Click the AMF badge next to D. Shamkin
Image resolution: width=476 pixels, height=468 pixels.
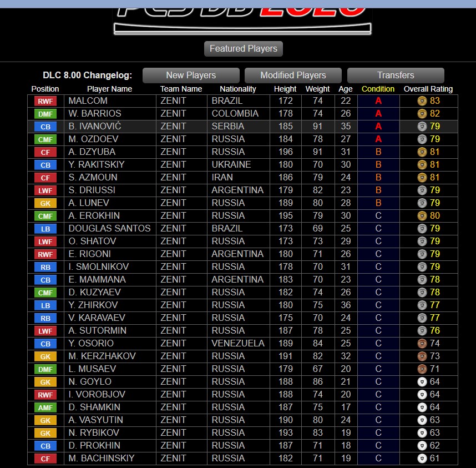45,407
